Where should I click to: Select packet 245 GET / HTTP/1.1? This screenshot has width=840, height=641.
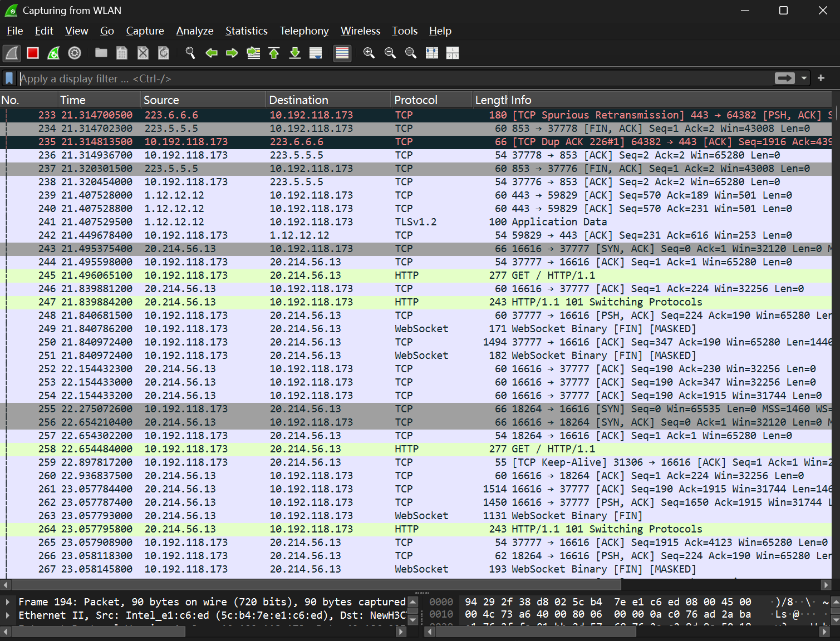click(x=416, y=275)
